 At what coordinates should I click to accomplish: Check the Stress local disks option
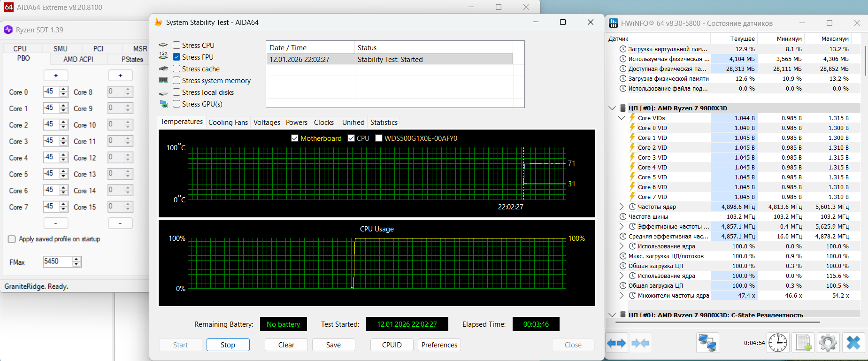pyautogui.click(x=177, y=92)
